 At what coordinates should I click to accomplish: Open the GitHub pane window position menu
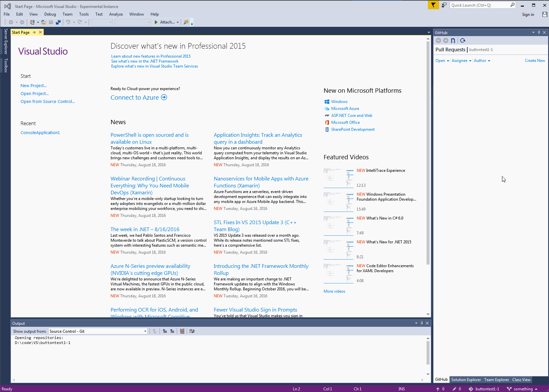coord(533,32)
